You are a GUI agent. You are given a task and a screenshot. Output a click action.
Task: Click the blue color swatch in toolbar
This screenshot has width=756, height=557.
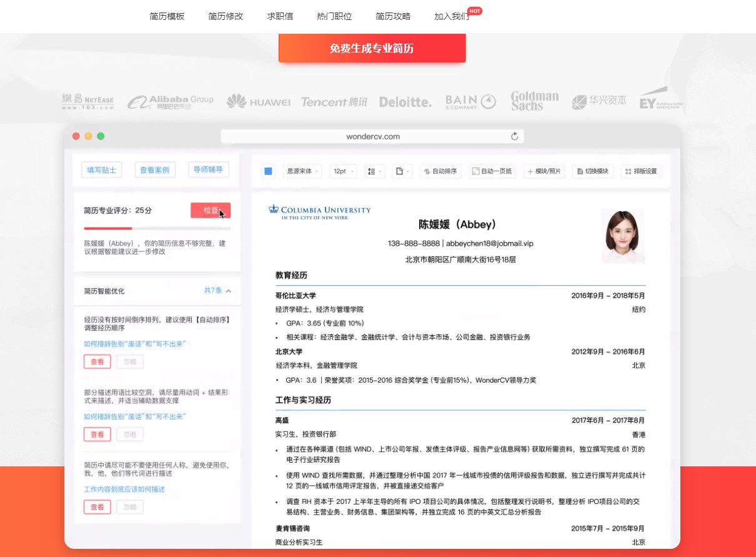pos(267,171)
